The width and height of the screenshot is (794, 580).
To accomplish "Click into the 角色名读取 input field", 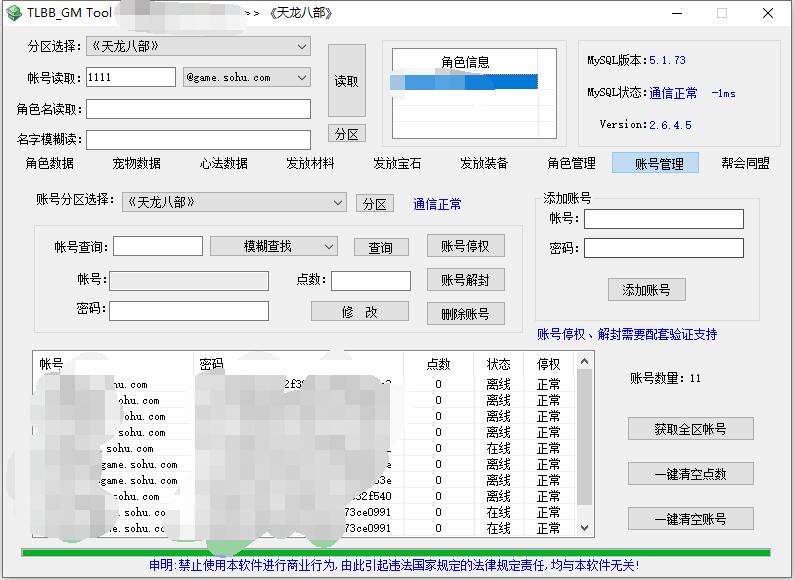I will click(x=198, y=109).
